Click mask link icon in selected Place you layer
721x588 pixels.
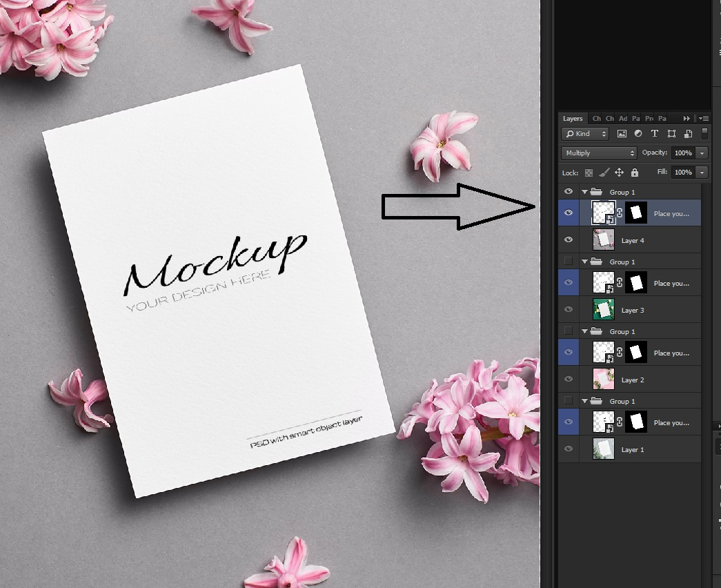pyautogui.click(x=620, y=213)
